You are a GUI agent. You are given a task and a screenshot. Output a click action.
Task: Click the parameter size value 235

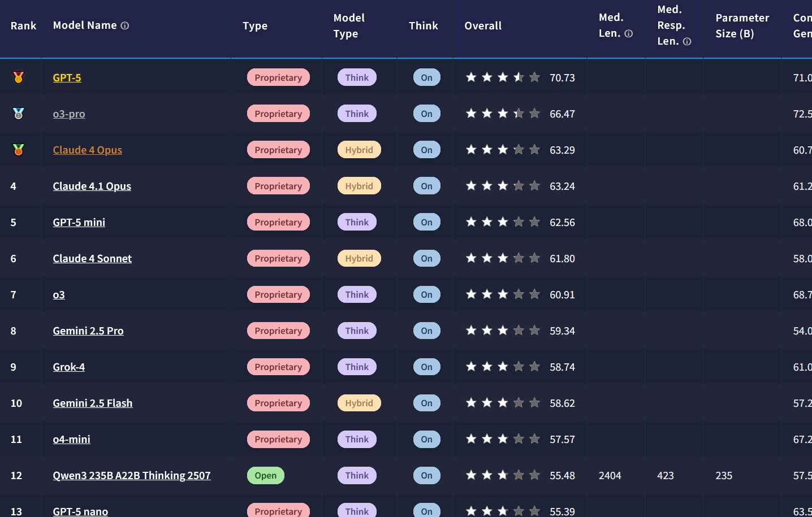point(724,476)
